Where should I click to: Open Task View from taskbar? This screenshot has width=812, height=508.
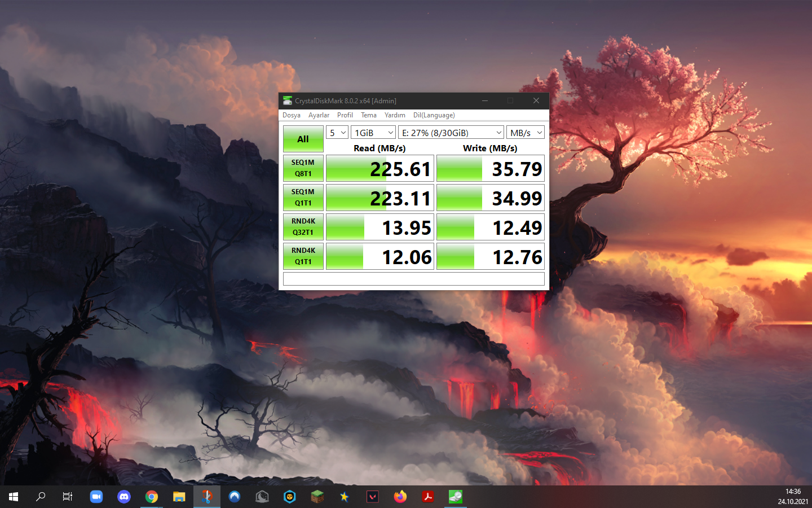[x=68, y=497]
